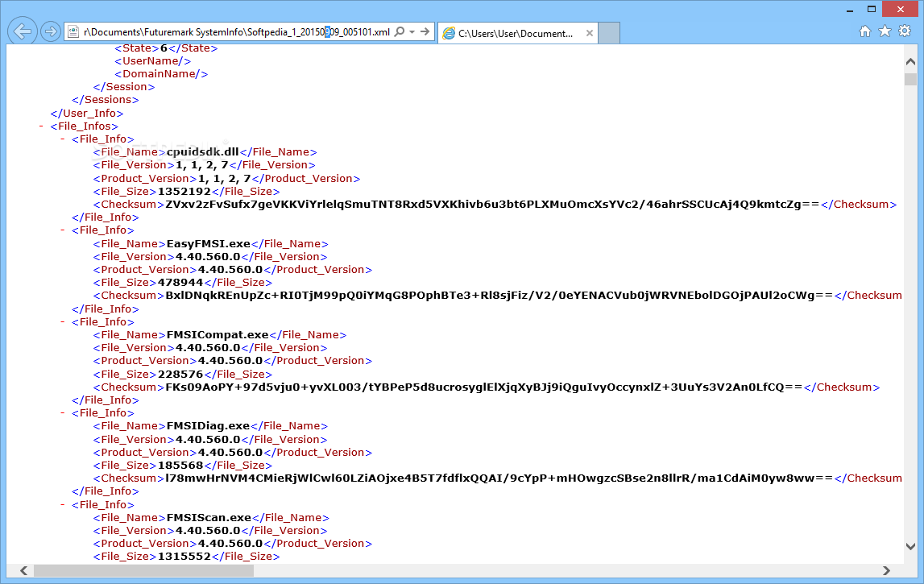
Task: Click checksum starting with BxlDNqkREnUpZc
Action: (499, 296)
